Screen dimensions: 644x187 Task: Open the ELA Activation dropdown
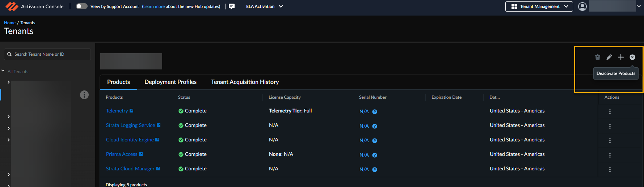264,7
